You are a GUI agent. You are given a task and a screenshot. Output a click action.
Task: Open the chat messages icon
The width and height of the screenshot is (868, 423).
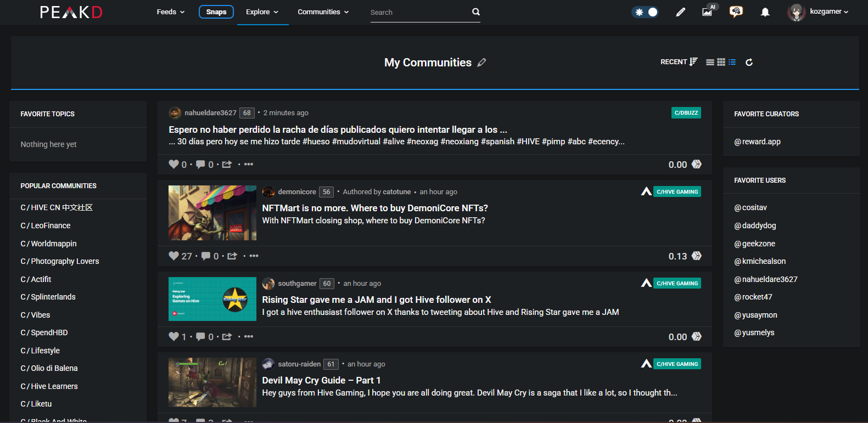[736, 12]
